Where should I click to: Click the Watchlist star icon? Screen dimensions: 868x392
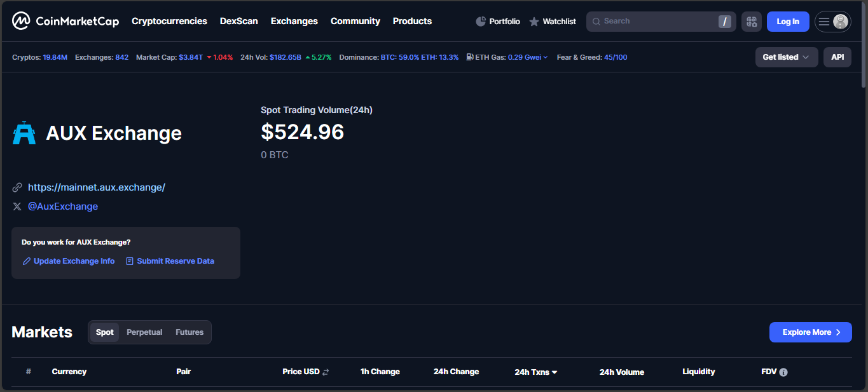click(534, 22)
